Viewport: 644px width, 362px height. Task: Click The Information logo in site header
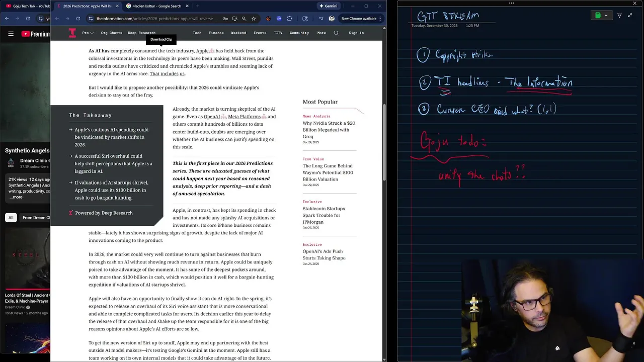pos(72,33)
